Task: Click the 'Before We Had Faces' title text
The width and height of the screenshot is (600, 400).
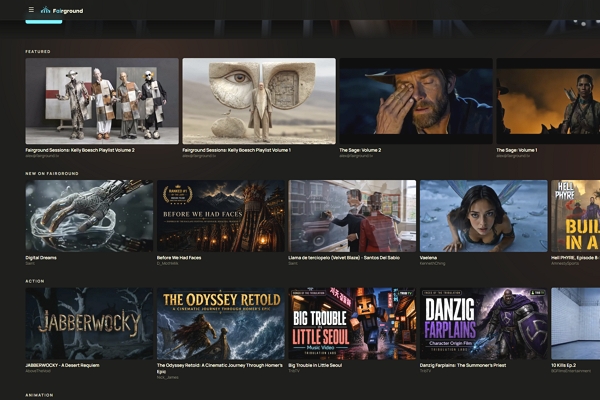Action: pyautogui.click(x=179, y=258)
